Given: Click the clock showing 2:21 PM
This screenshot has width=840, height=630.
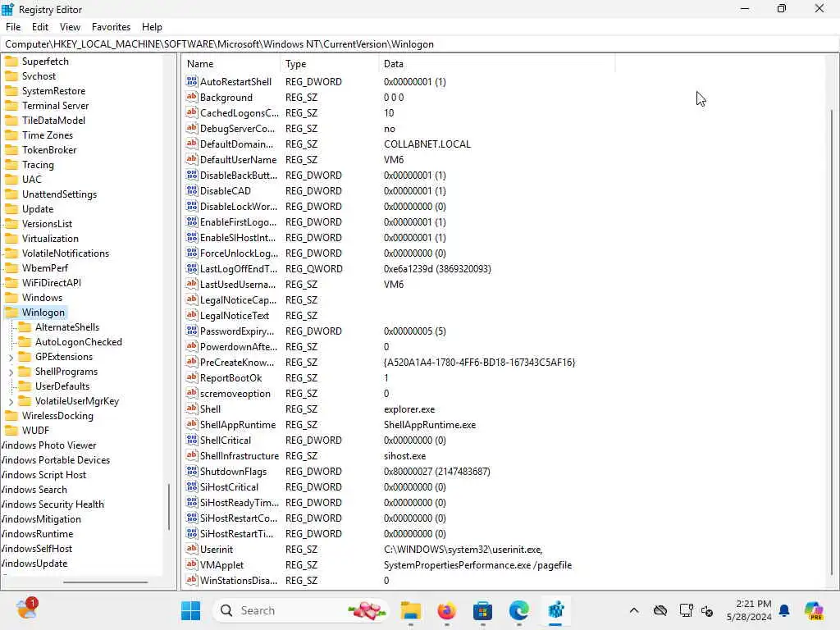Looking at the screenshot, I should pyautogui.click(x=753, y=604).
